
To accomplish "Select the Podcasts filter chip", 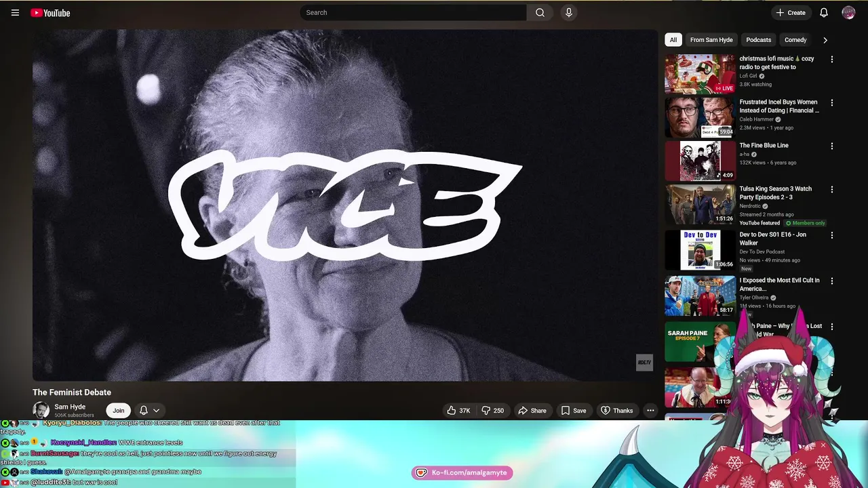I will pos(758,40).
